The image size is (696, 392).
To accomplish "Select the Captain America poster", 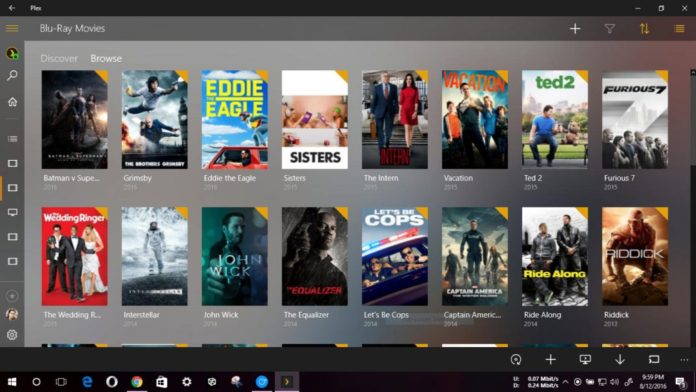I will 475,256.
